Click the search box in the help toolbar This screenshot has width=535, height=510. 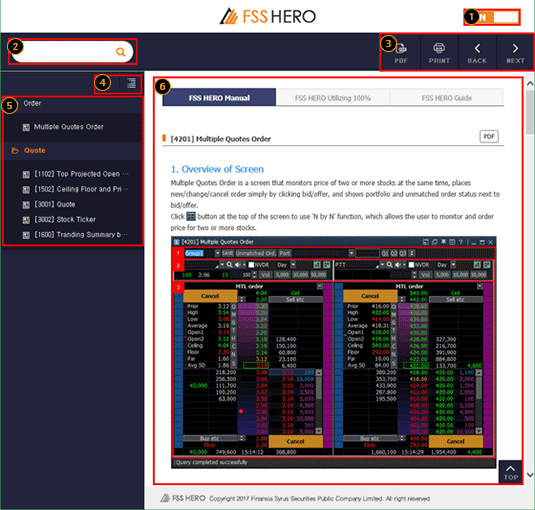pos(72,52)
